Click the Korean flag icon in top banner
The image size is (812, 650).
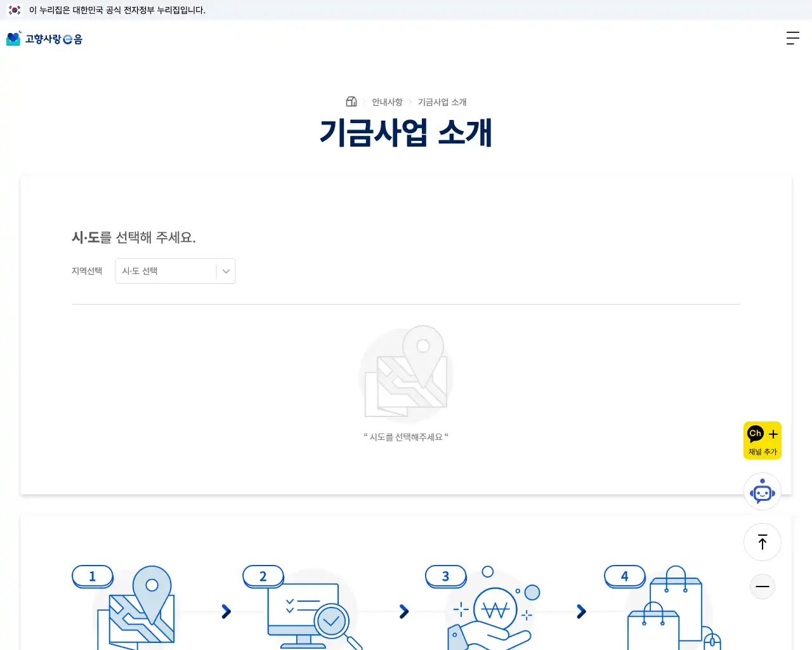(x=15, y=11)
